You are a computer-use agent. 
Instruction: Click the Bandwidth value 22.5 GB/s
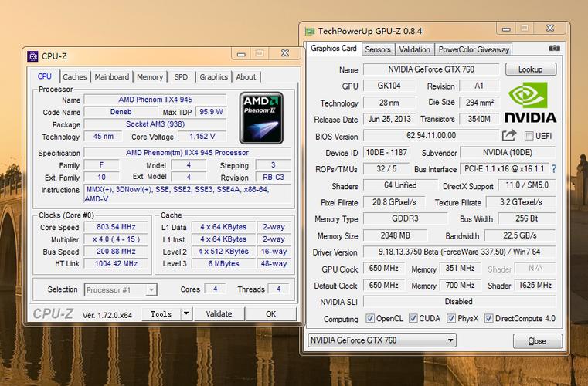pyautogui.click(x=520, y=235)
